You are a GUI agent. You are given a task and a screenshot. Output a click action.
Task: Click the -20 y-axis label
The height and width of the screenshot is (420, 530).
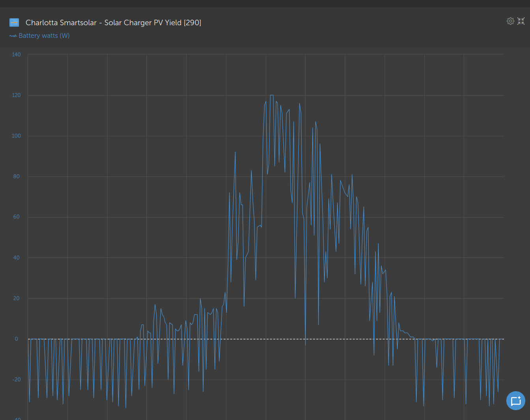[x=17, y=379]
